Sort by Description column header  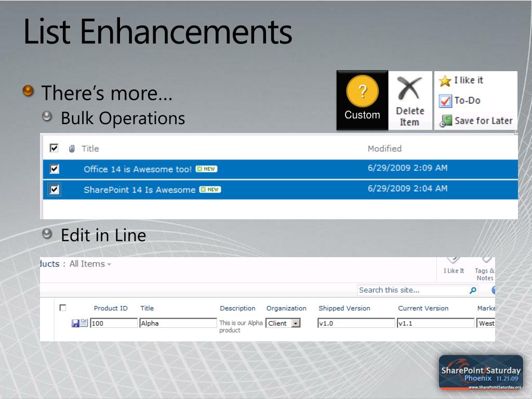coord(237,308)
